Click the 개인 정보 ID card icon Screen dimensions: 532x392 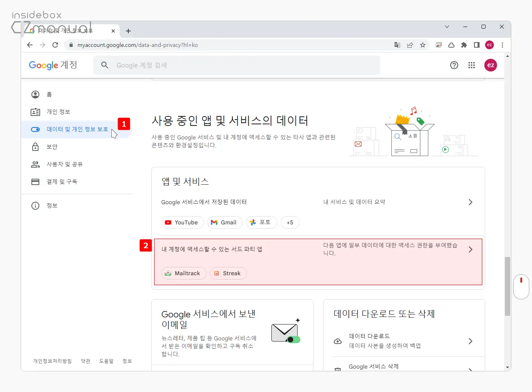click(35, 112)
